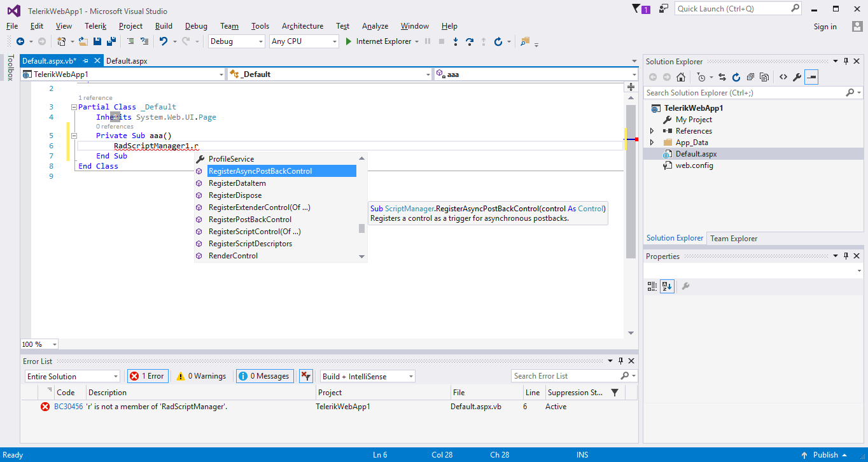Click the Step Over debug icon
Viewport: 868px width, 462px height.
(x=470, y=41)
